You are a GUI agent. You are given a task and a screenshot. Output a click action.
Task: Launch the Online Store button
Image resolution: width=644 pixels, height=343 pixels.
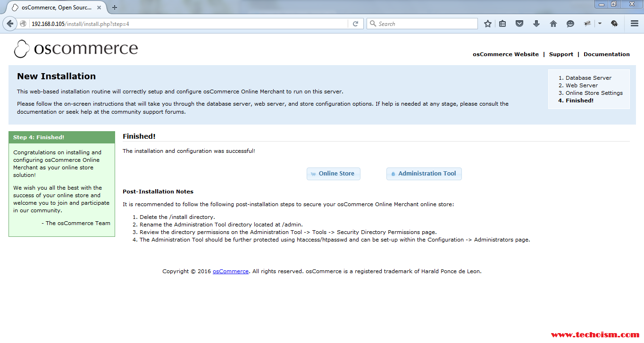(x=334, y=174)
